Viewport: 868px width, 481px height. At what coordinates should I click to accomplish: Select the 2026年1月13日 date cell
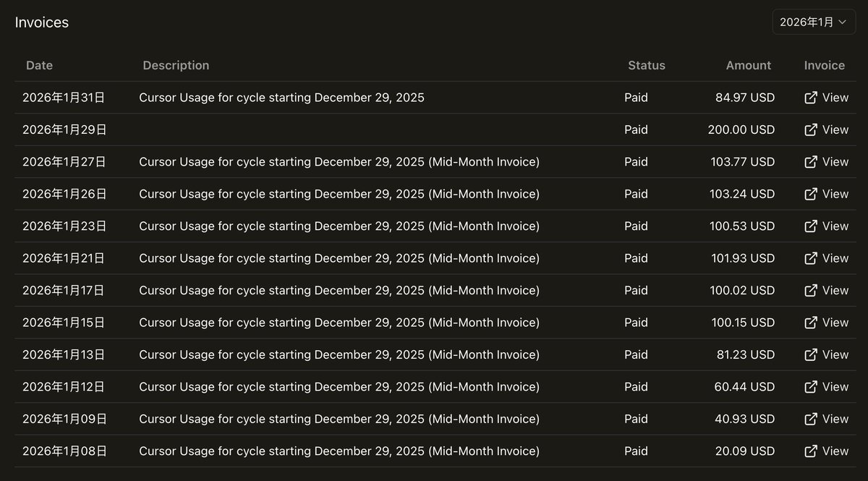64,354
